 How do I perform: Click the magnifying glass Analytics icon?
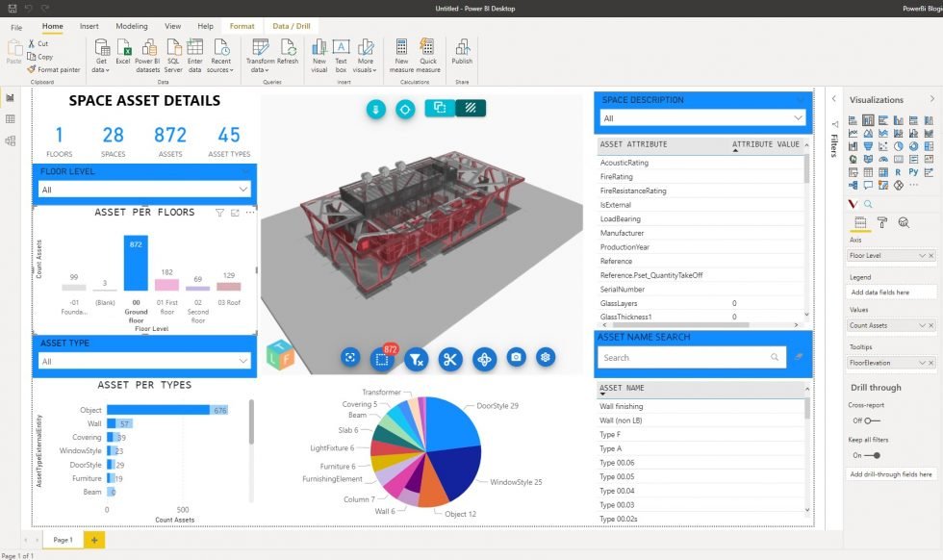(x=903, y=222)
